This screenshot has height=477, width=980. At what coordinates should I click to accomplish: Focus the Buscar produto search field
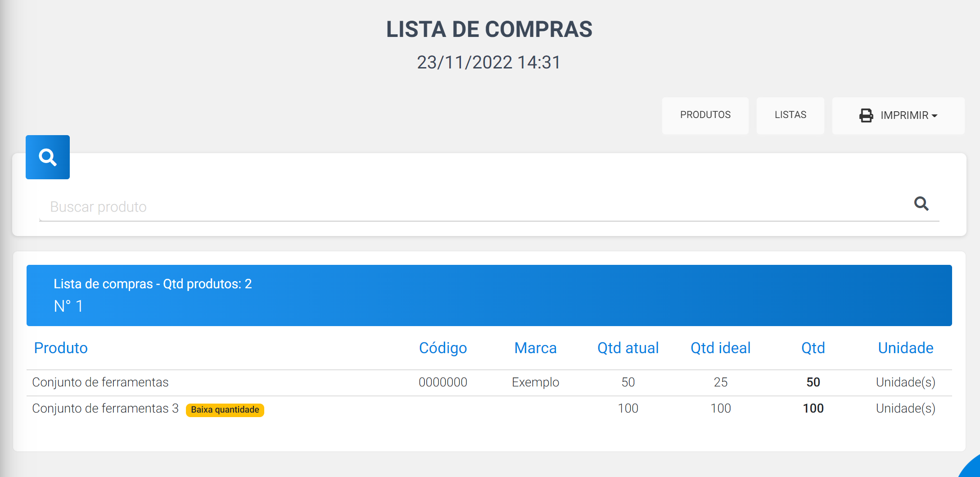tap(477, 207)
